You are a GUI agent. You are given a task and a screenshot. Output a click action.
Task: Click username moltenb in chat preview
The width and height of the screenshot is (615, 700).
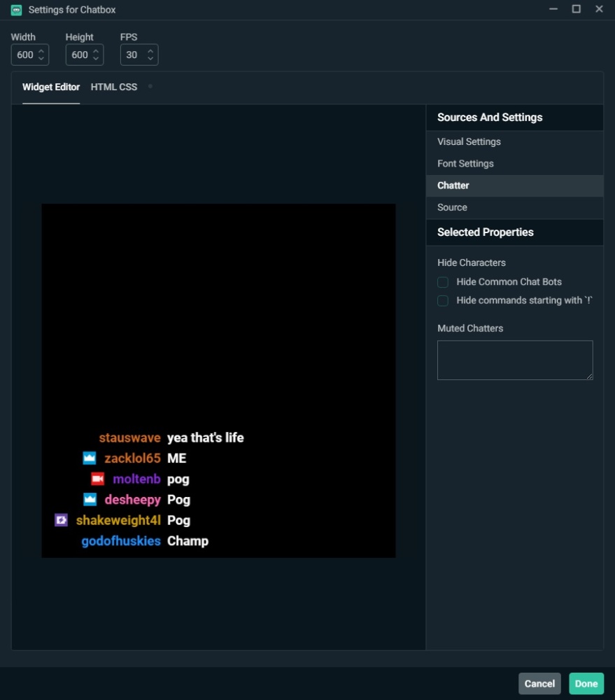click(x=136, y=479)
